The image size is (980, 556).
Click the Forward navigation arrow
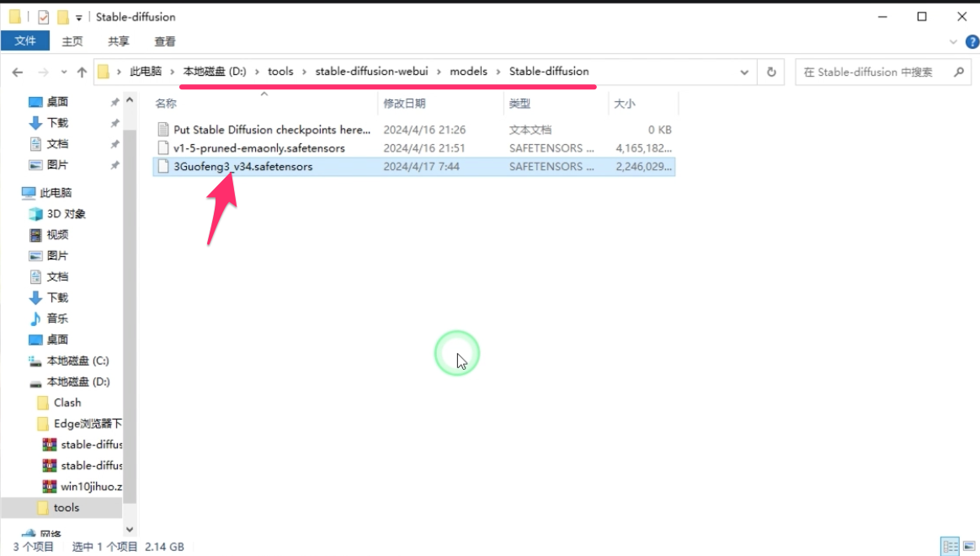point(43,72)
